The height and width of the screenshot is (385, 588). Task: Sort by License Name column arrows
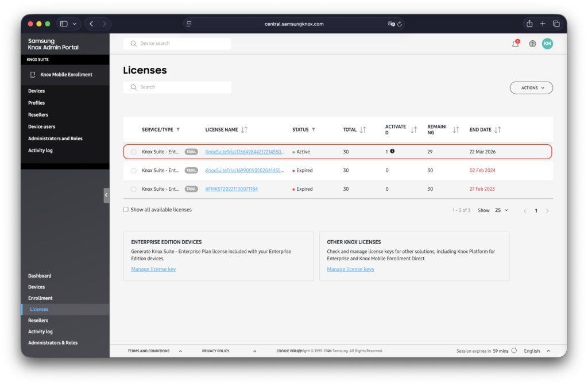(245, 130)
